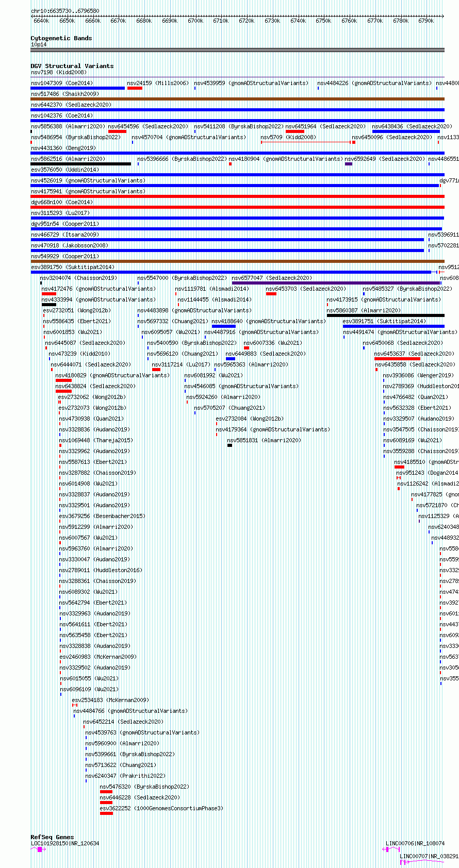Click the nsv6442370 (Sedlazeck2020) label
The image size is (459, 868).
coord(71,105)
